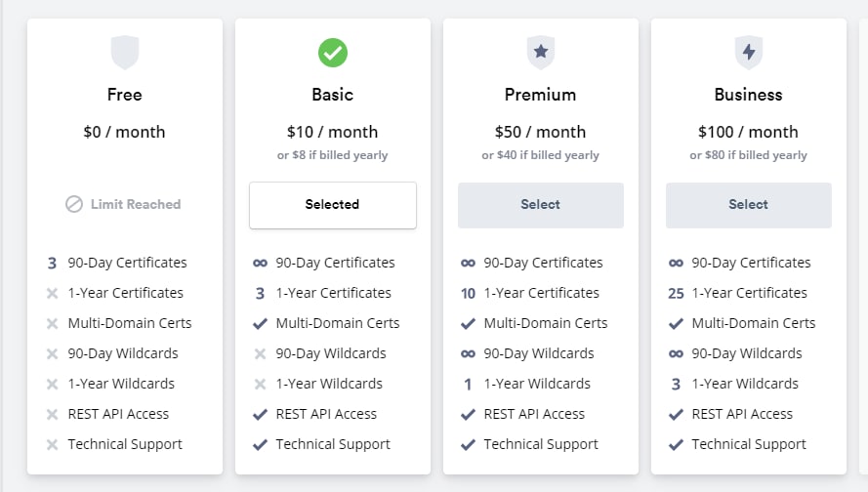The height and width of the screenshot is (492, 868).
Task: Click X icon beside Free REST API Access
Action: click(52, 414)
